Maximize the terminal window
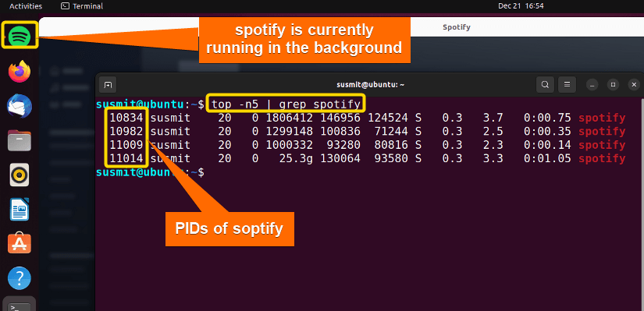The image size is (644, 311). [x=614, y=85]
